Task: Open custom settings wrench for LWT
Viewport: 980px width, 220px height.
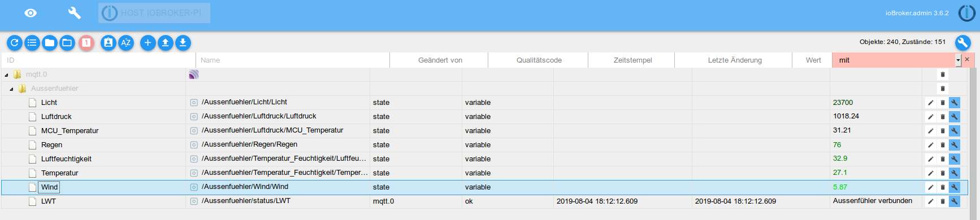Action: click(x=955, y=201)
